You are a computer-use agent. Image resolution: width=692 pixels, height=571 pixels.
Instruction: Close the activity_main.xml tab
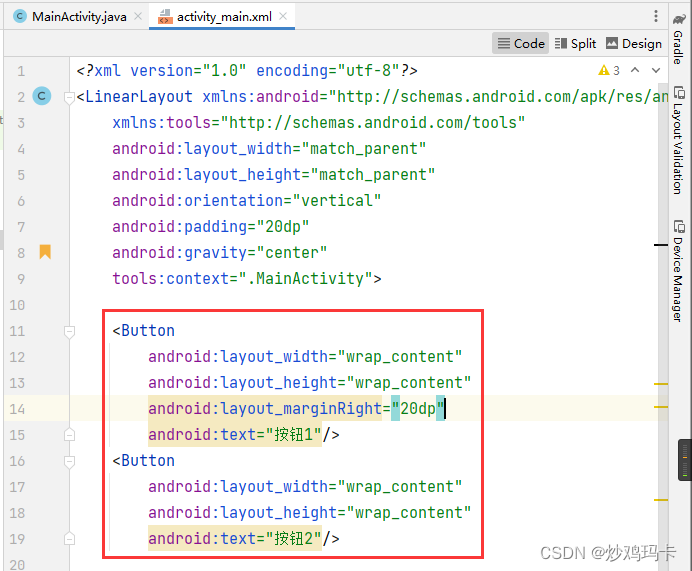coord(283,16)
